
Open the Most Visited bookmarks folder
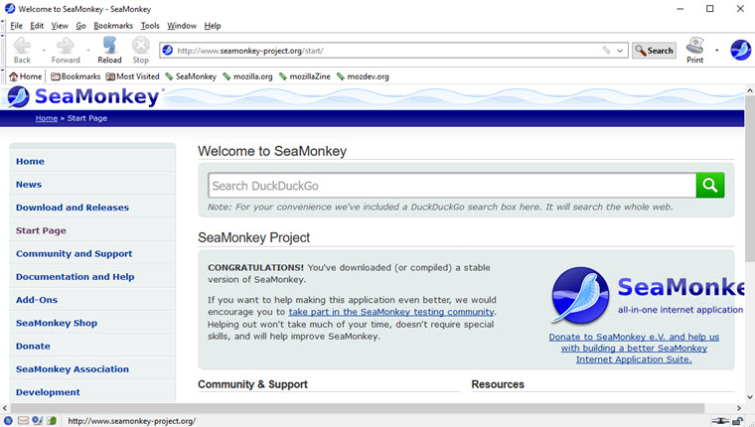pyautogui.click(x=132, y=77)
